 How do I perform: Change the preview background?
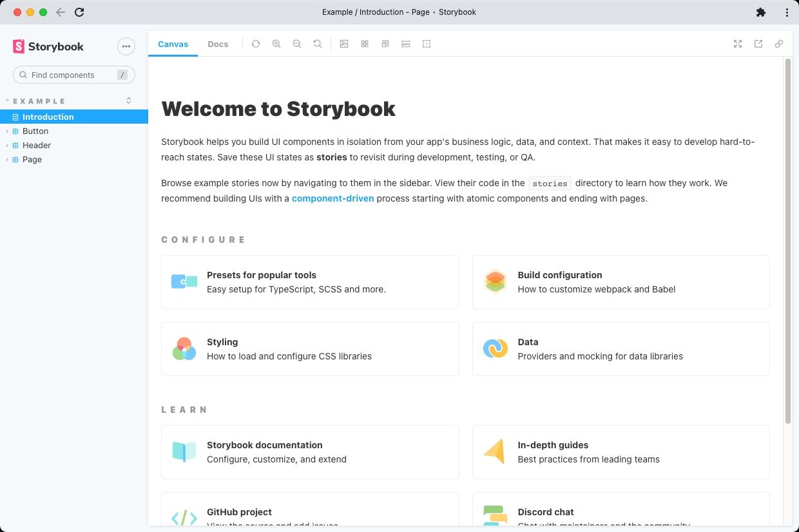coord(344,44)
